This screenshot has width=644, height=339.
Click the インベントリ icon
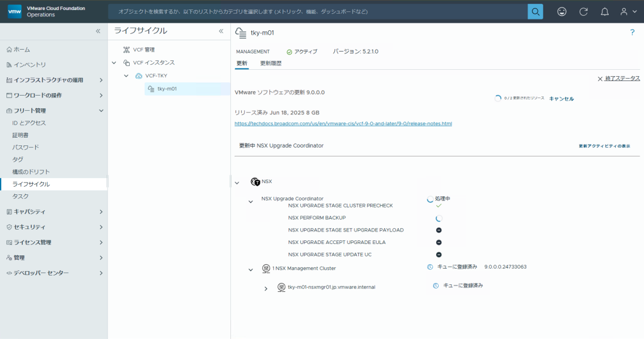[x=9, y=65]
